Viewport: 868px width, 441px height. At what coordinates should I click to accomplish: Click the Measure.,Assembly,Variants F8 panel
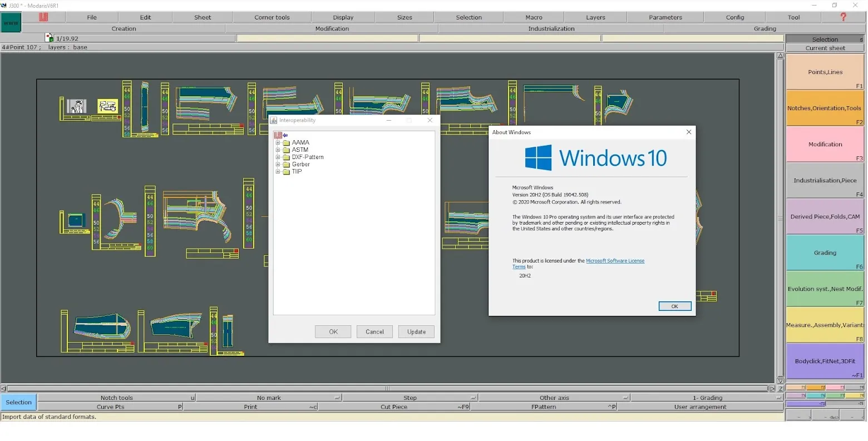825,325
